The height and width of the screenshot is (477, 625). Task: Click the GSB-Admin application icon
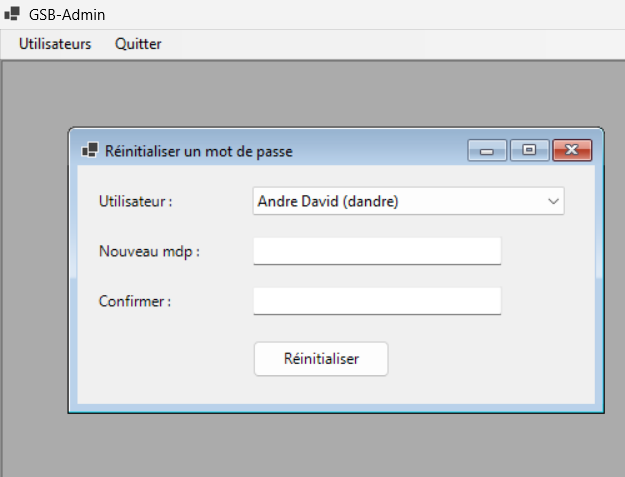[12, 15]
